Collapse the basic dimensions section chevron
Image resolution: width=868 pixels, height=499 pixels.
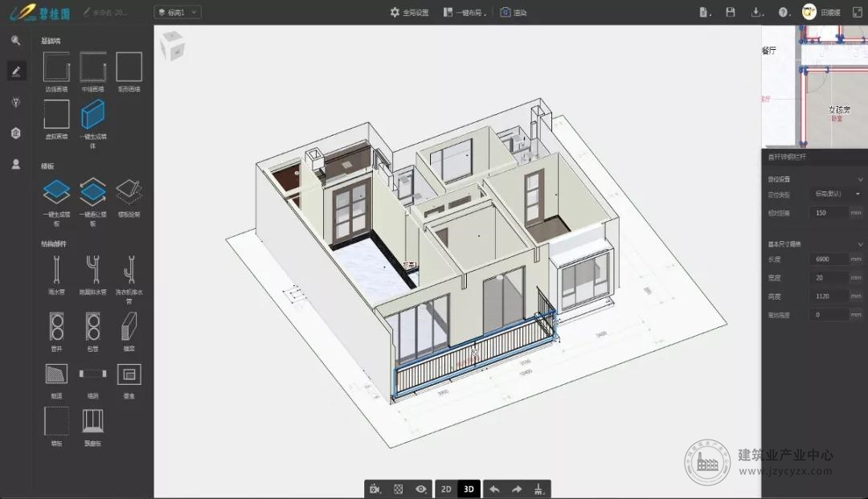[860, 244]
